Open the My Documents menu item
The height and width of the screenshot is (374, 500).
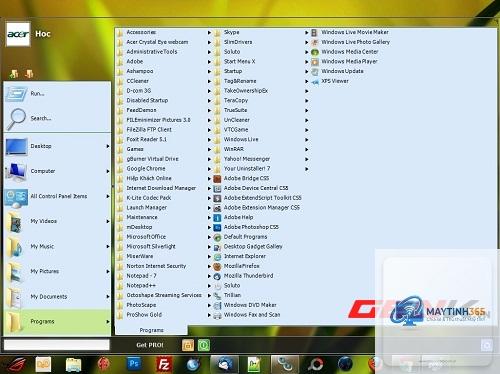(57, 297)
